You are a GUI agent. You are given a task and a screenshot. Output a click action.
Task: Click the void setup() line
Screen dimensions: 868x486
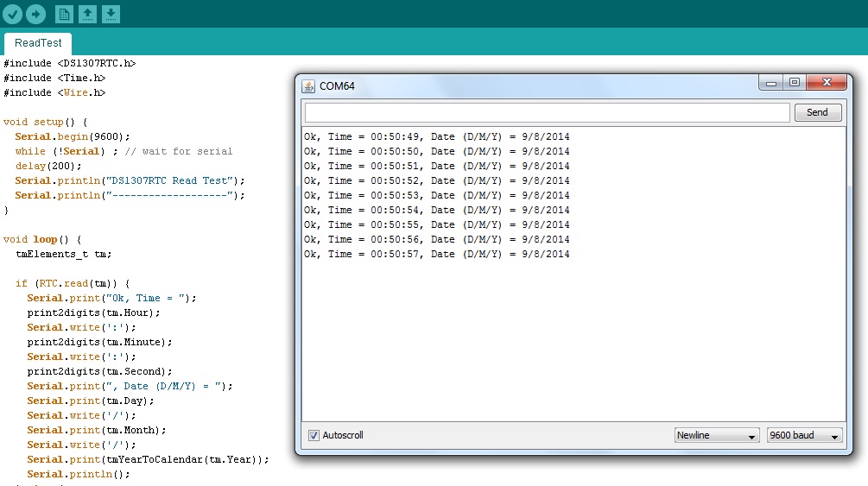[x=46, y=123]
